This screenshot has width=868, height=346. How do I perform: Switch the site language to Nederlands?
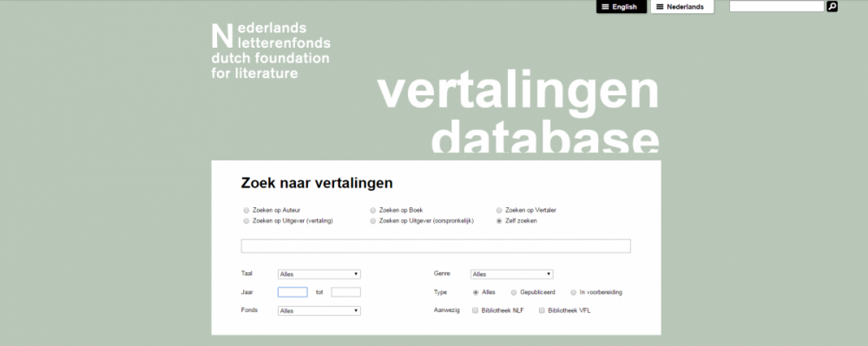tap(682, 7)
